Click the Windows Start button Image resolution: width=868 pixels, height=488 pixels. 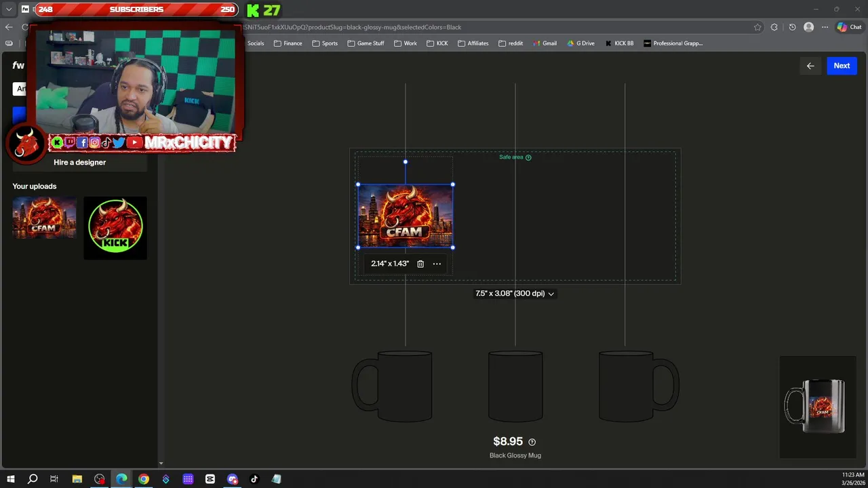[x=10, y=479]
